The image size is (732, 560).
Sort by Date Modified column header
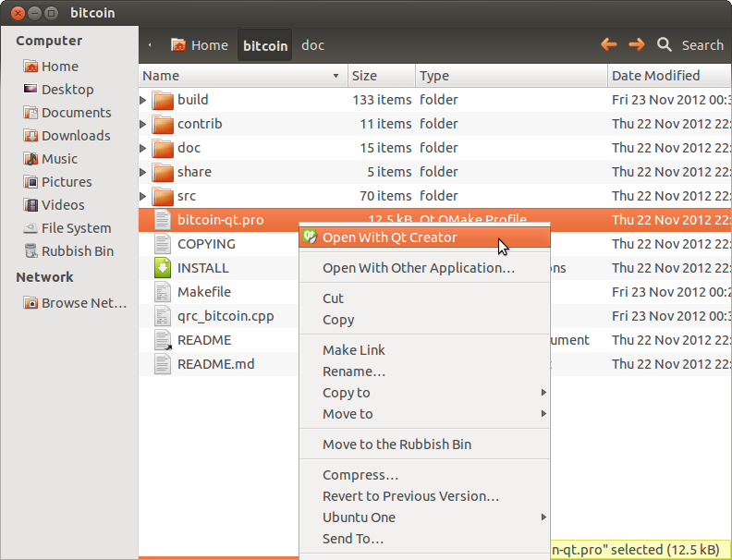coord(669,76)
